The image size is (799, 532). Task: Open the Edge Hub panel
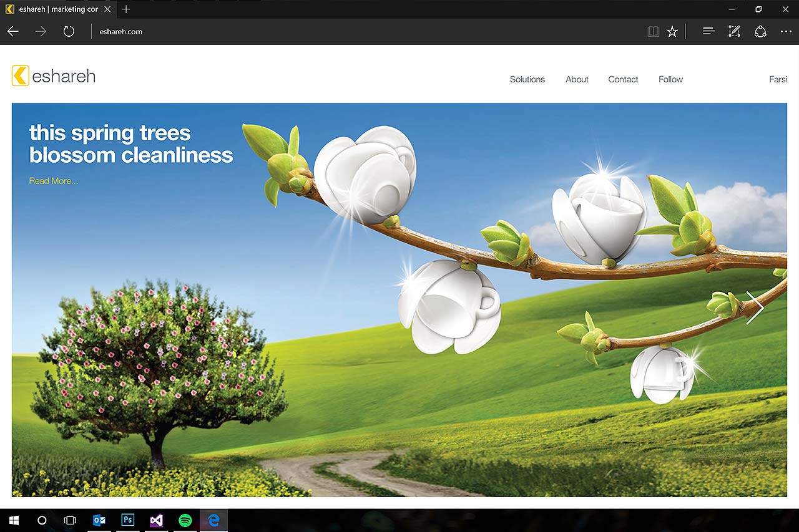coord(708,31)
